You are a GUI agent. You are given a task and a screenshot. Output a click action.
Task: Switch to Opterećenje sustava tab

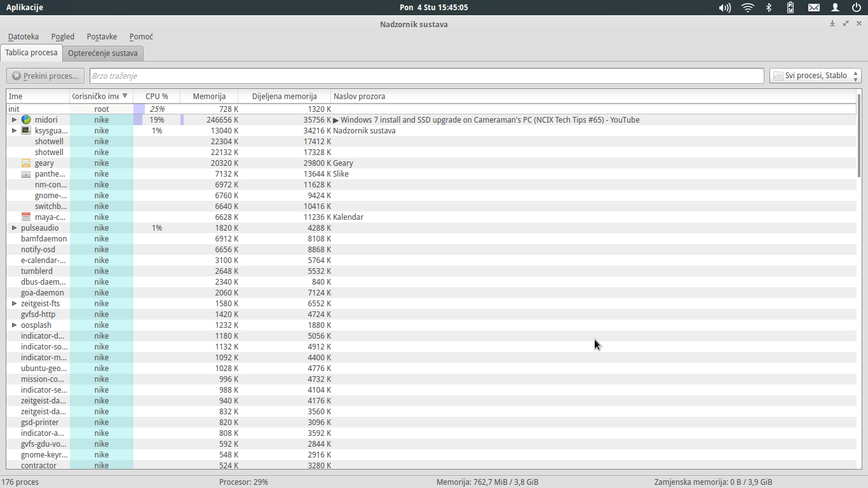pos(102,53)
